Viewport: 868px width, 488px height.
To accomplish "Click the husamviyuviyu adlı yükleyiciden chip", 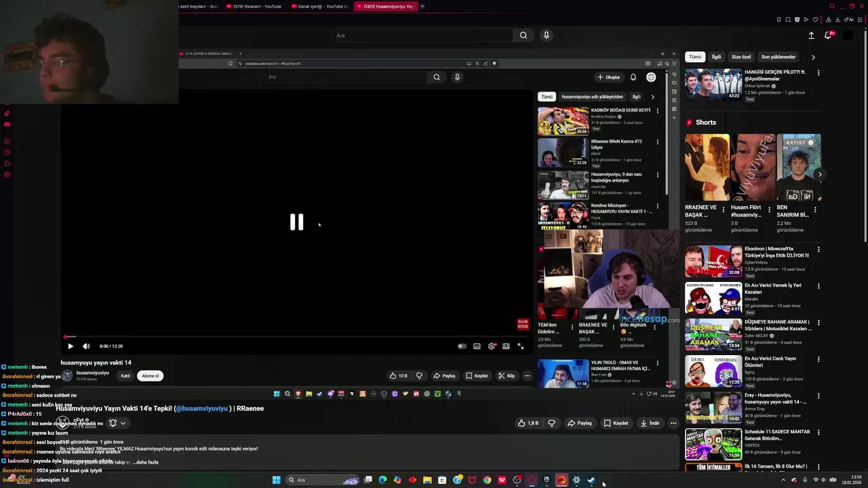I will (x=592, y=97).
